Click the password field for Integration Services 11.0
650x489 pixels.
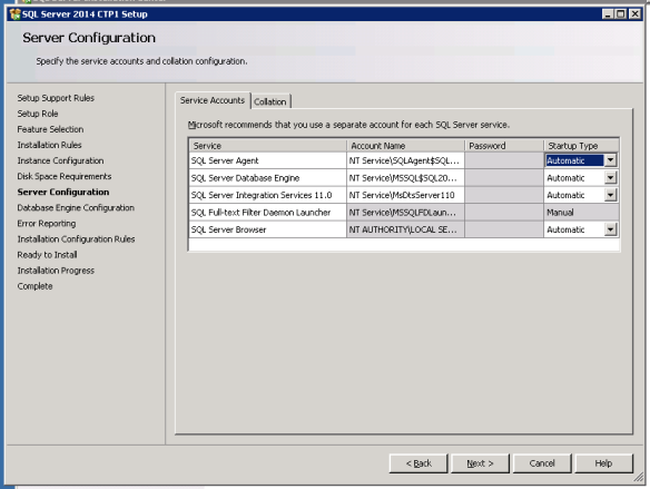point(504,195)
